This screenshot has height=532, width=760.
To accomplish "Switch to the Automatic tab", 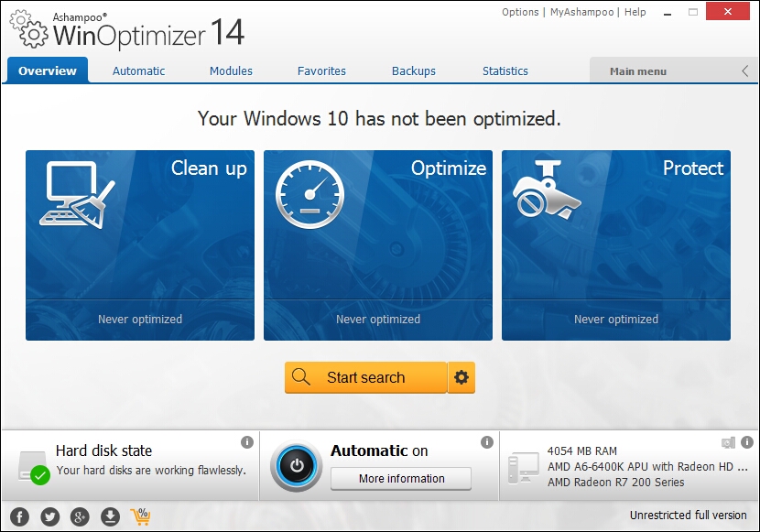I will [x=138, y=71].
